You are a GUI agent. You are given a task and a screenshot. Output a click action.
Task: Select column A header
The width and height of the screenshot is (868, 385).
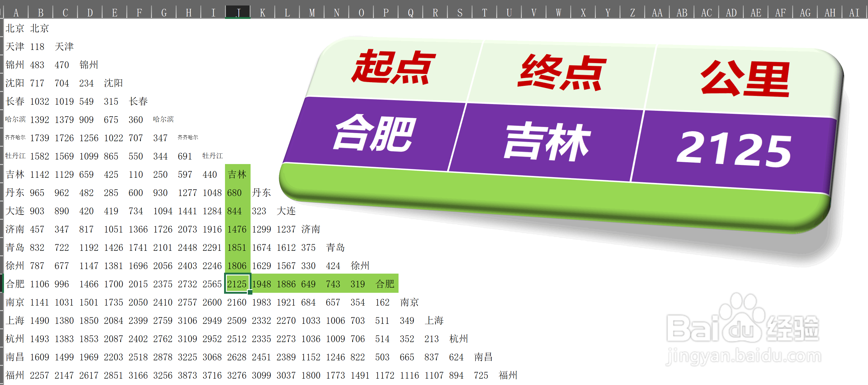(x=16, y=12)
